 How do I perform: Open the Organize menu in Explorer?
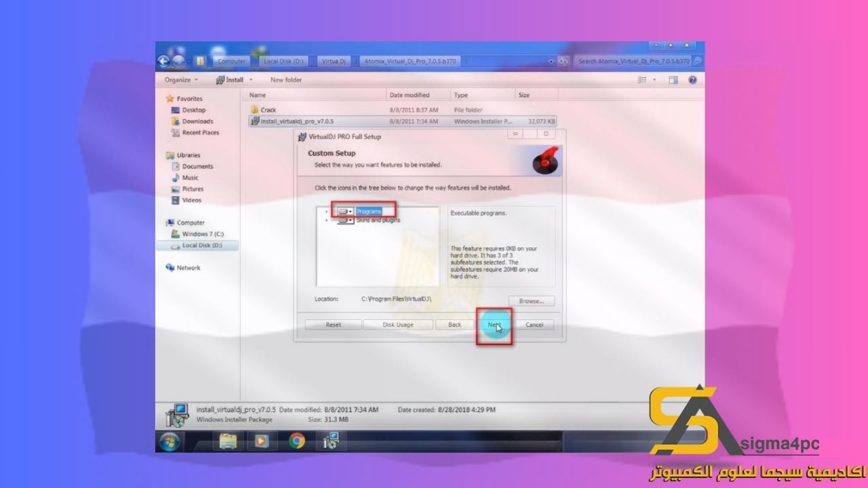pyautogui.click(x=181, y=80)
